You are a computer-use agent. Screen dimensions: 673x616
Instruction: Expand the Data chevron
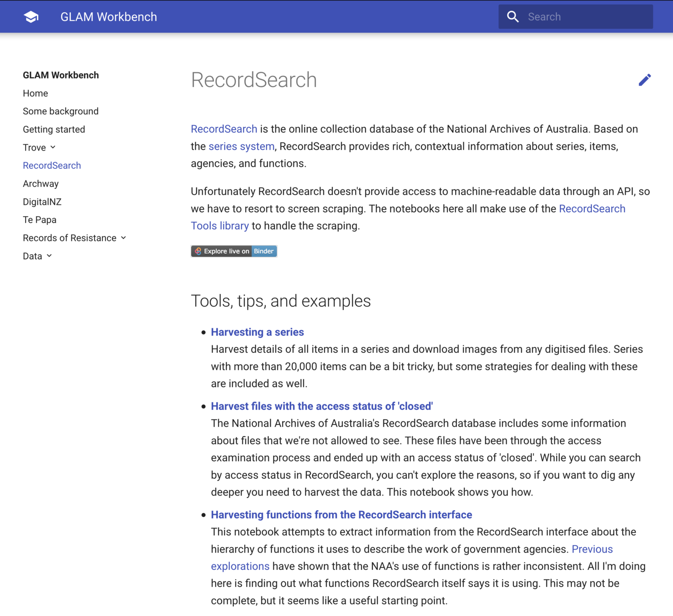tap(49, 256)
